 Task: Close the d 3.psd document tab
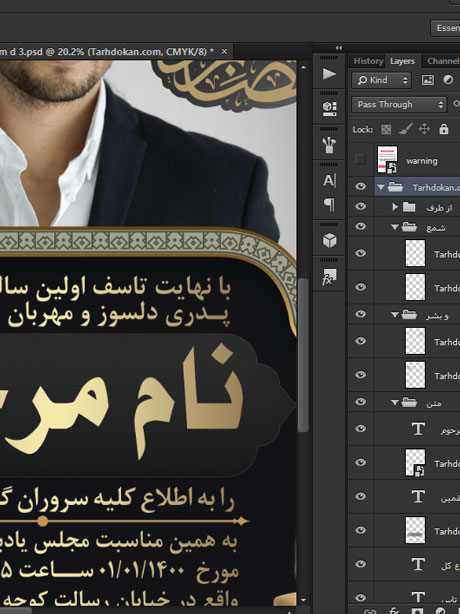point(224,51)
